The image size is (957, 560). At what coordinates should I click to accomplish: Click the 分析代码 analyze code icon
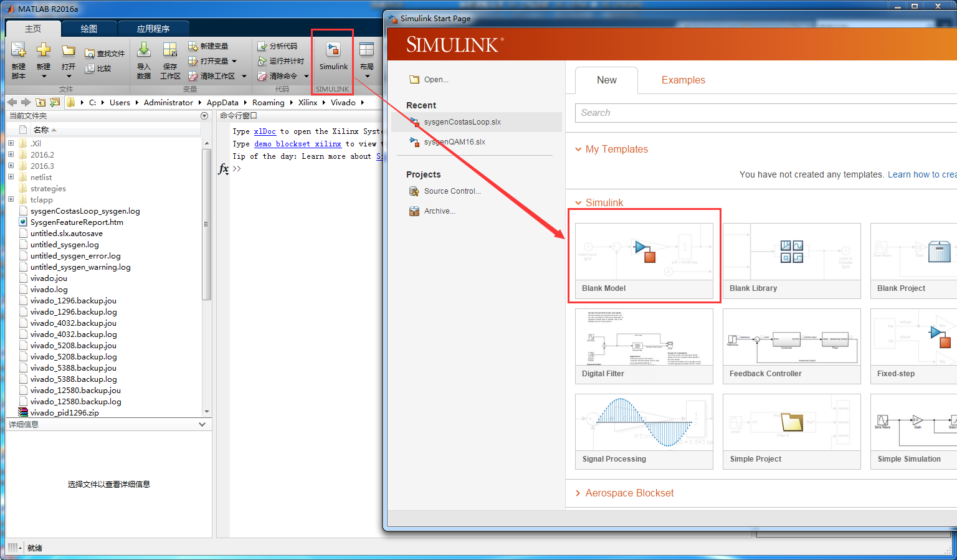[262, 46]
